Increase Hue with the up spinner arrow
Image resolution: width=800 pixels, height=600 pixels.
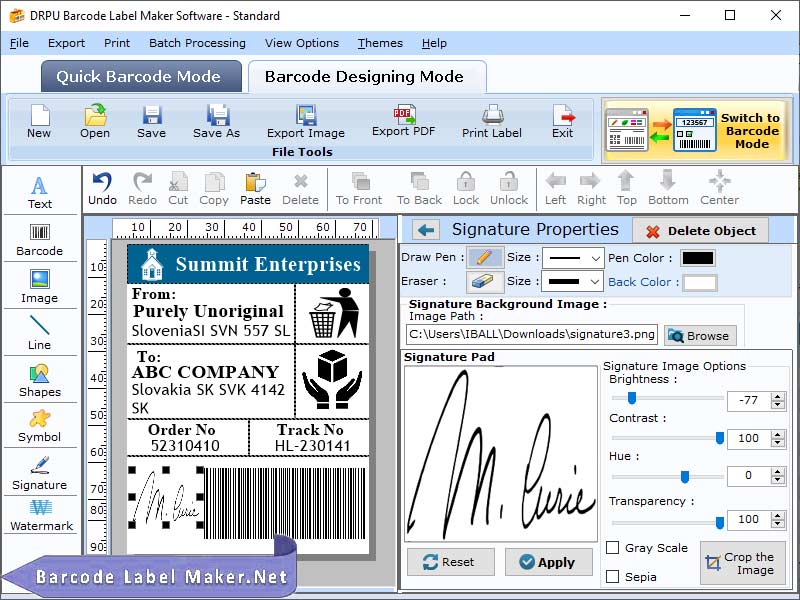point(778,472)
